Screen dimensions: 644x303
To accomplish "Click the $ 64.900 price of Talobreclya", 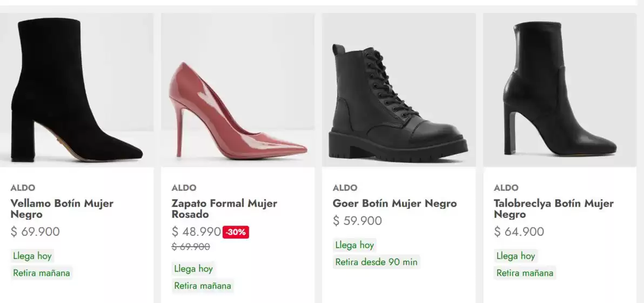I will tap(519, 232).
